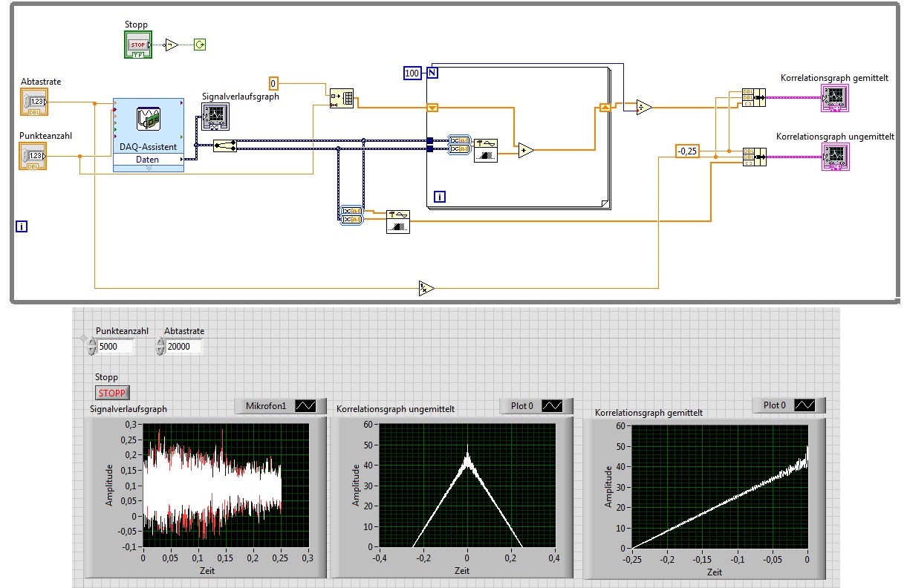The image size is (907, 588).
Task: Select the Abtastrate numeric control terminal
Action: (x=34, y=102)
